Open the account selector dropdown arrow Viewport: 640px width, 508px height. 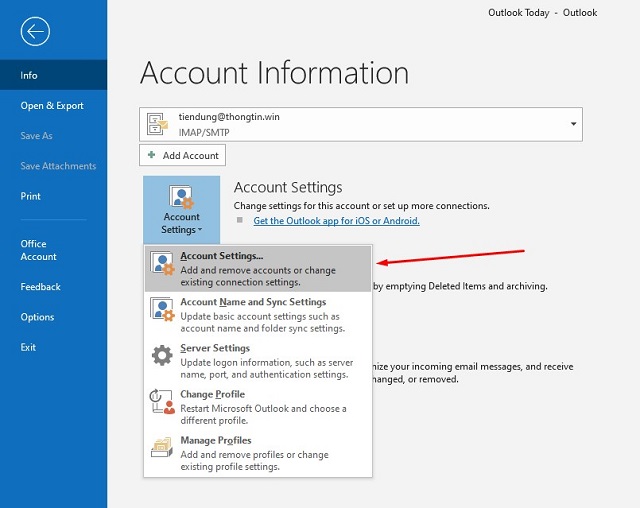(x=573, y=124)
